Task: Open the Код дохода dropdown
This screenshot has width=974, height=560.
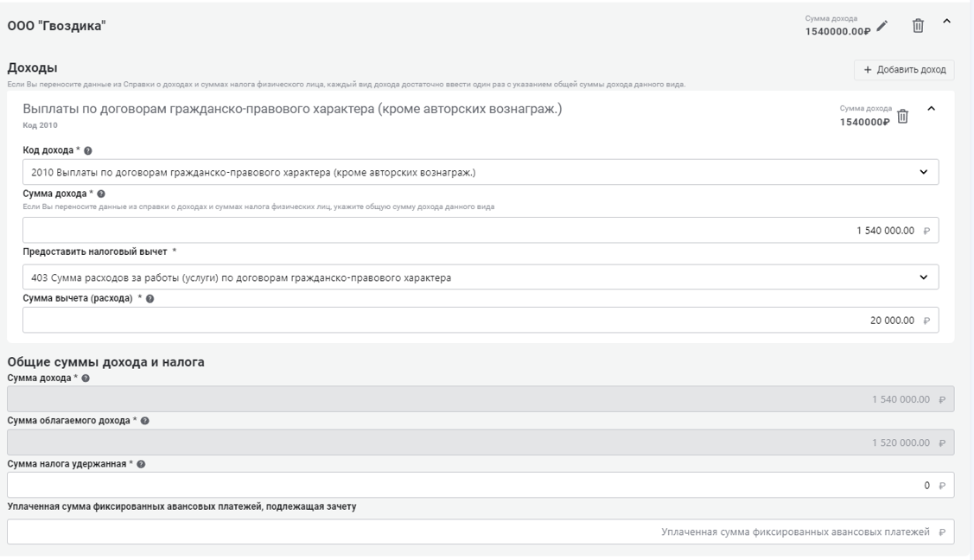Action: pyautogui.click(x=481, y=172)
